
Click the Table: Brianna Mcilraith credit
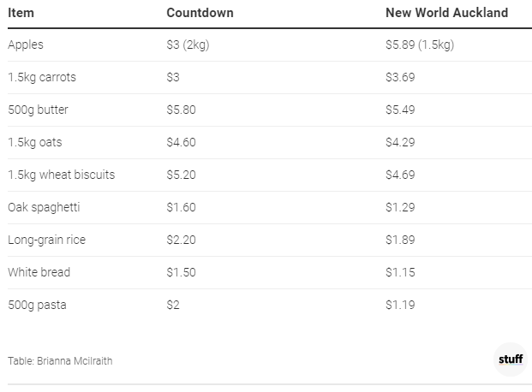tap(60, 361)
